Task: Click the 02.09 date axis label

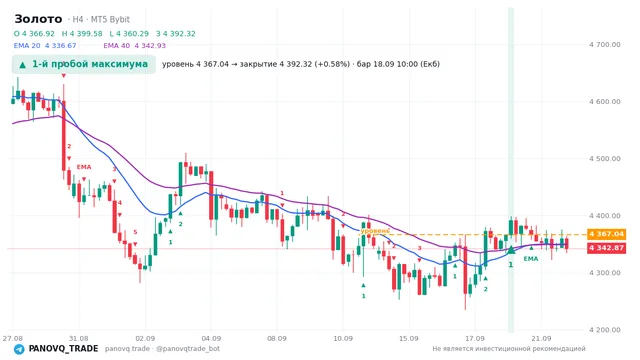Action: click(145, 338)
